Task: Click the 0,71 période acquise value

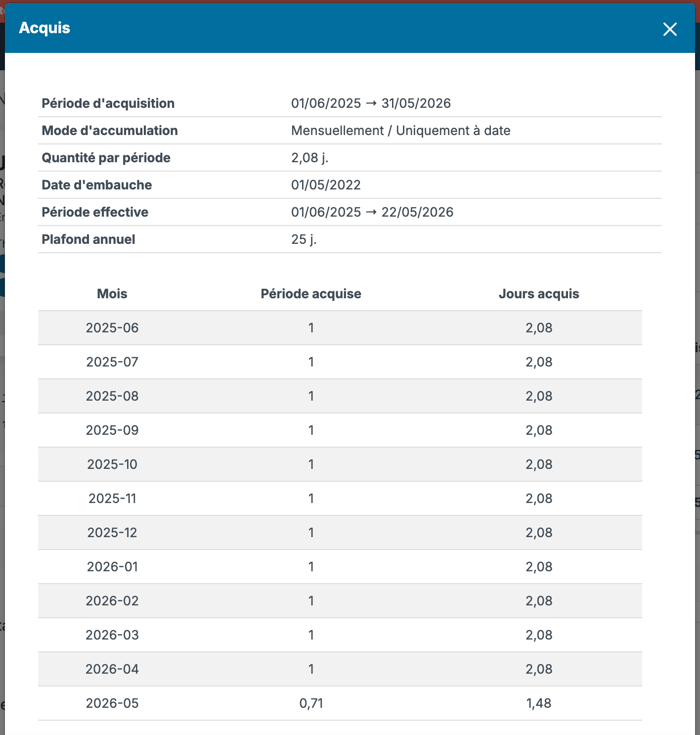Action: (311, 703)
